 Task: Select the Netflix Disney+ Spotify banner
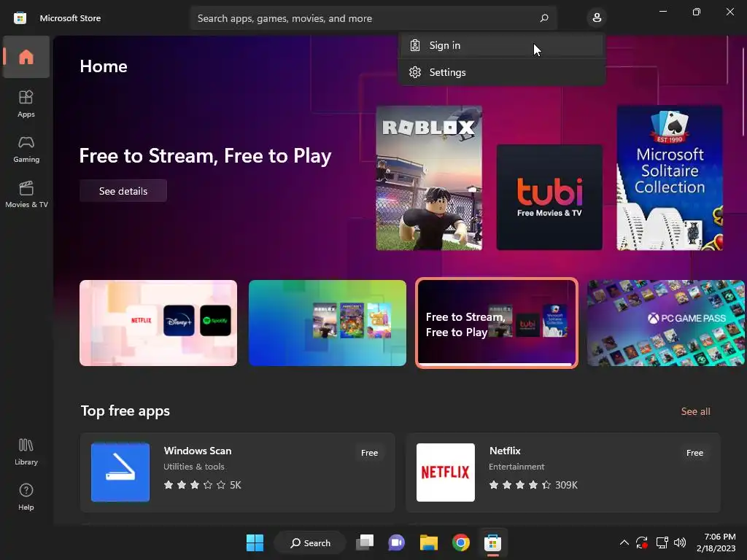point(158,323)
